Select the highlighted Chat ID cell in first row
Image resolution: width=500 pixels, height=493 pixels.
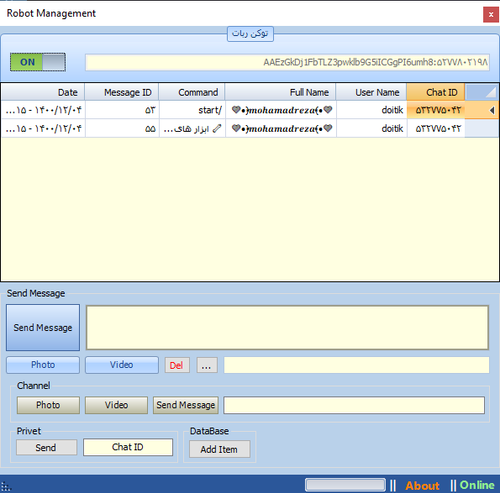tap(436, 110)
